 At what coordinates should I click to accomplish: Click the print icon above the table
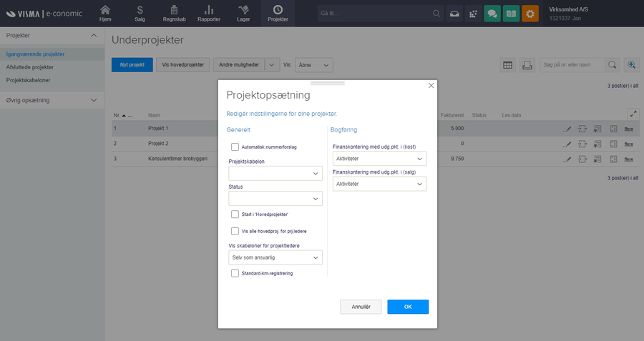527,64
